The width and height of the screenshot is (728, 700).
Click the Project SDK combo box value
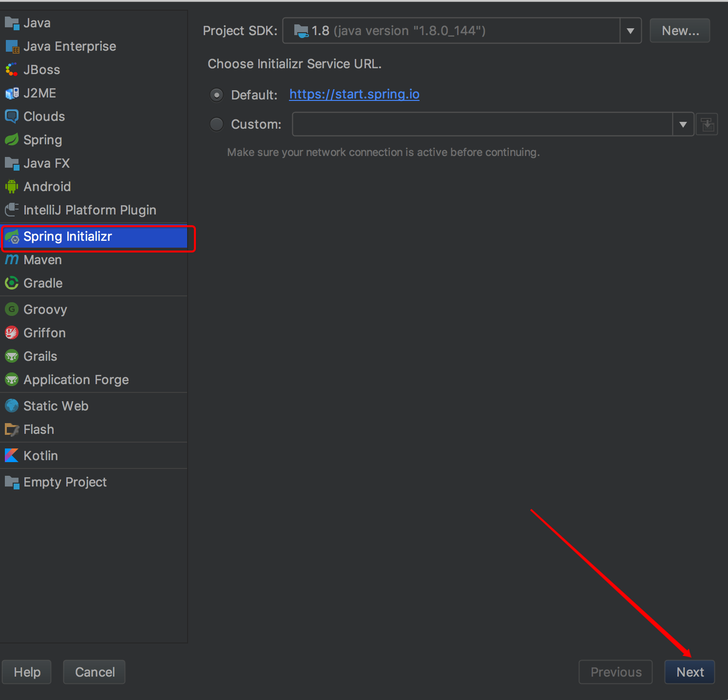(451, 31)
